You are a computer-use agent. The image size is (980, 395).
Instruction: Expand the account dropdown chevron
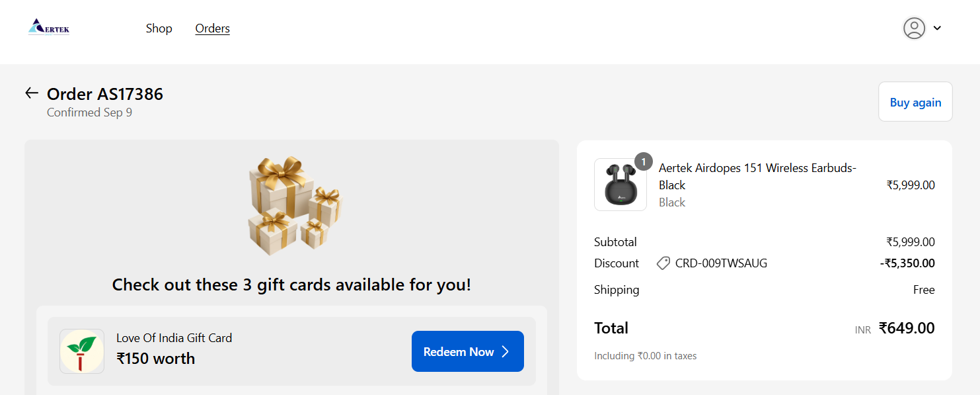click(937, 28)
